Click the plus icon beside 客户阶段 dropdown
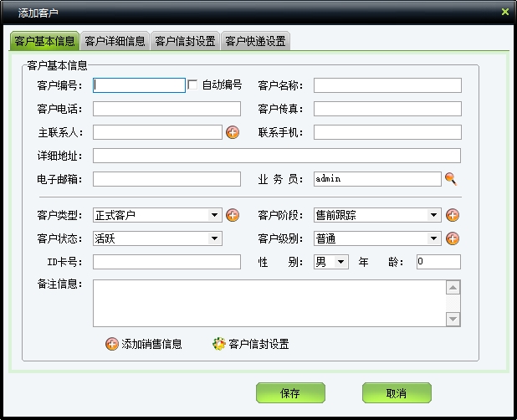517x420 pixels. click(453, 215)
